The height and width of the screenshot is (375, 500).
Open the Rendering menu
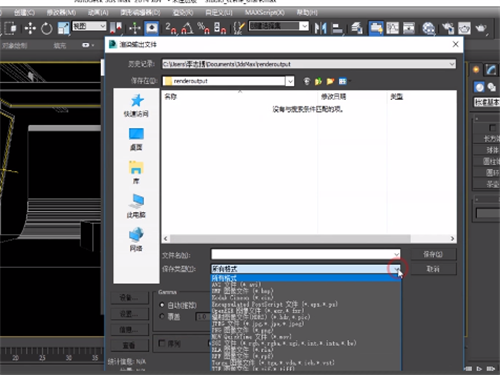coord(183,13)
